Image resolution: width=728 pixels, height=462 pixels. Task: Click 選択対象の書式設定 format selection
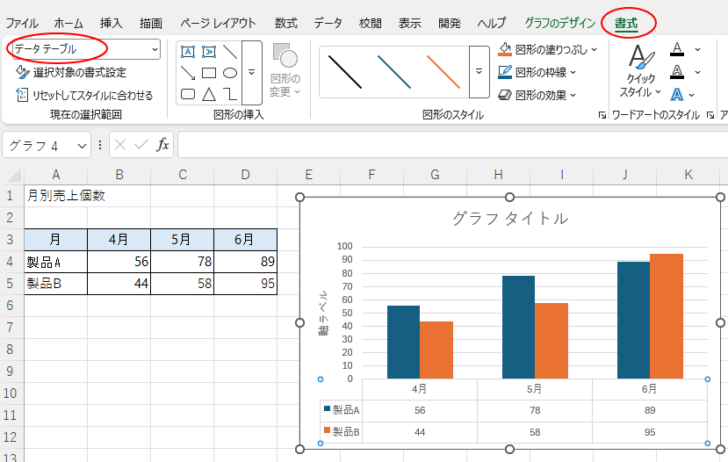point(71,72)
